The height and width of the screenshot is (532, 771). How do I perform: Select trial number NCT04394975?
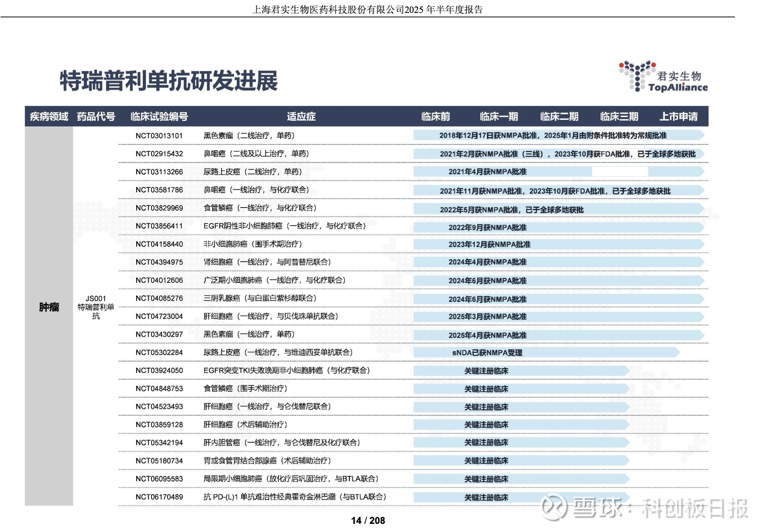click(x=159, y=262)
